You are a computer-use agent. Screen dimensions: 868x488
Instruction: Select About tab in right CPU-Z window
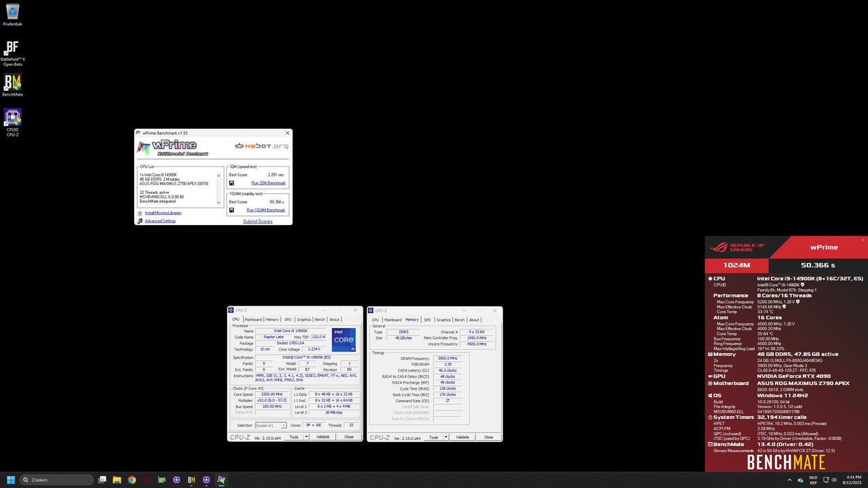click(474, 319)
